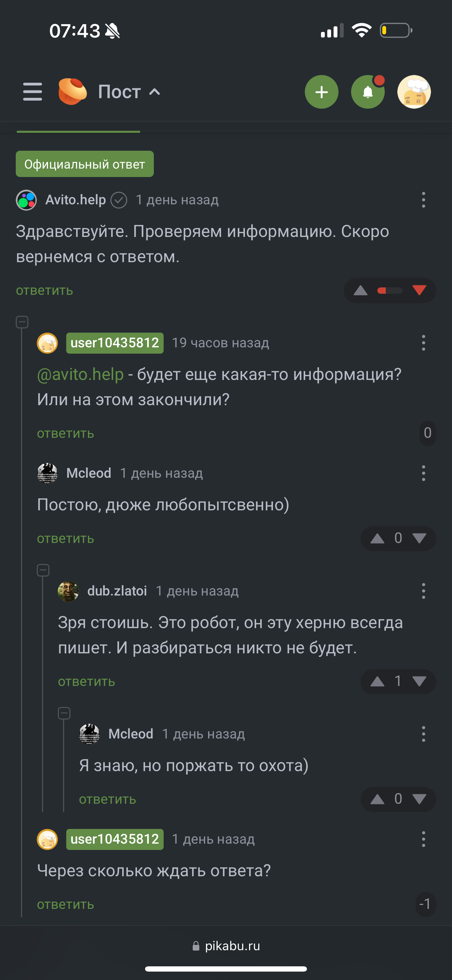Downvote the Avito.help comment
452x980 pixels.
click(x=419, y=291)
